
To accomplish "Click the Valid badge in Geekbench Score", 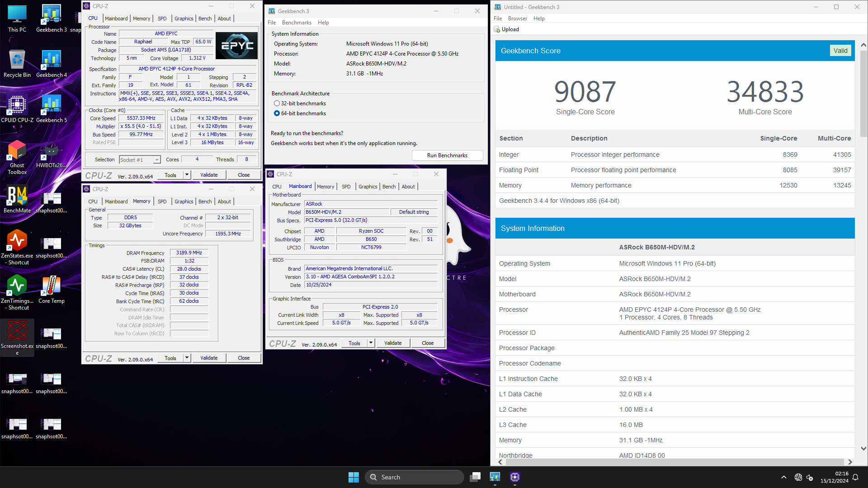I will tap(840, 51).
